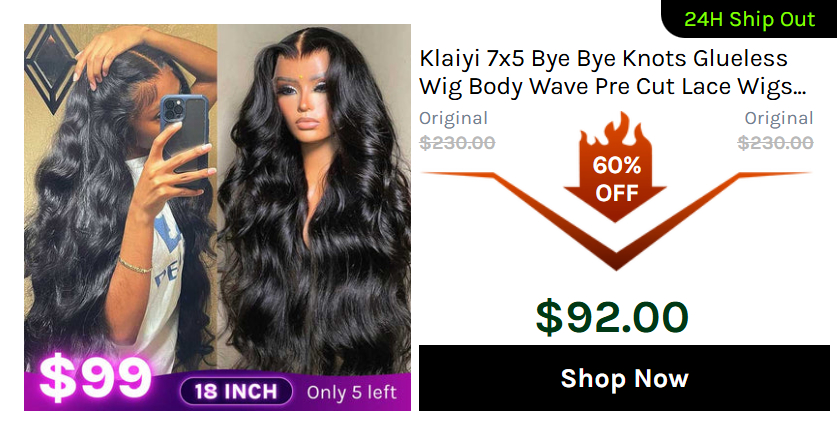Click the Shop Now button
Viewport: 837px width, 434px height.
click(x=624, y=378)
